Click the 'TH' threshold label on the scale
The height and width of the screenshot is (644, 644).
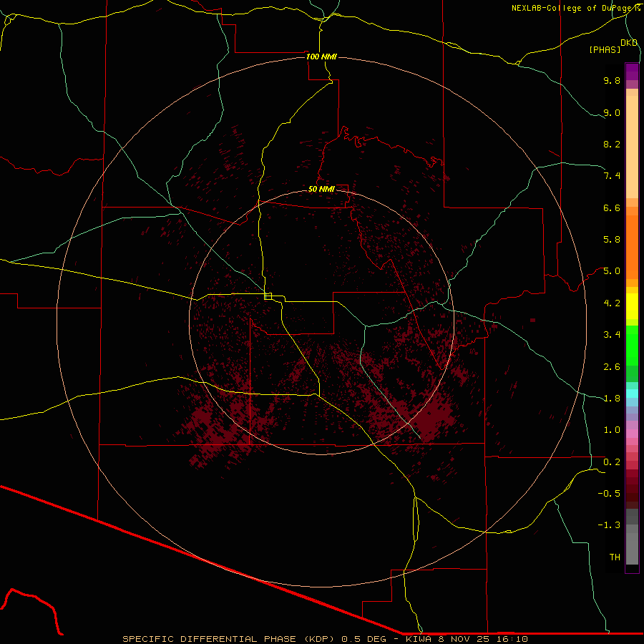click(615, 557)
